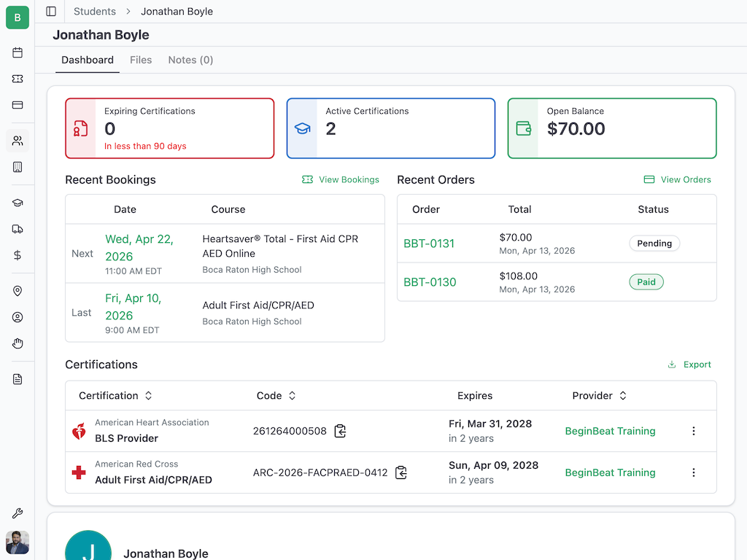747x560 pixels.
Task: Open View Bookings link
Action: tap(341, 179)
